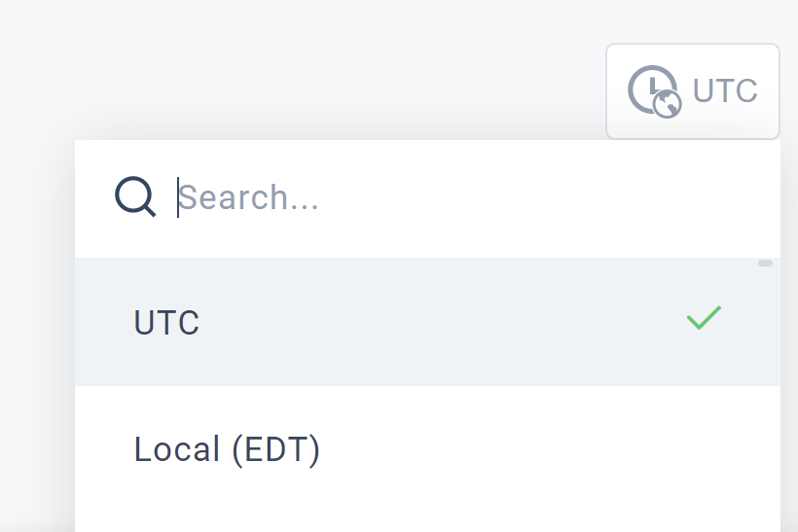The width and height of the screenshot is (798, 532).
Task: Toggle the UTC timezone selector button
Action: pos(693,91)
